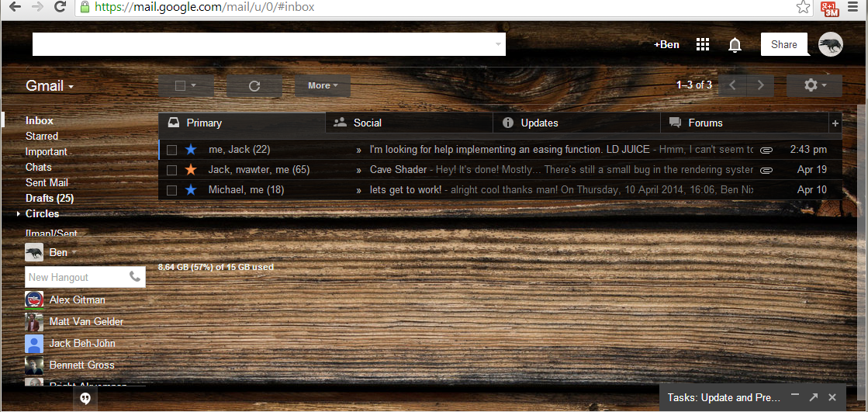
Task: Open the Important label
Action: click(x=46, y=152)
